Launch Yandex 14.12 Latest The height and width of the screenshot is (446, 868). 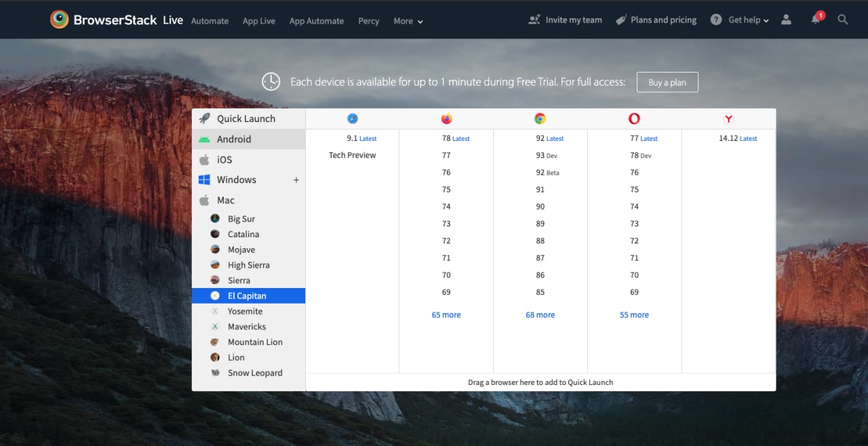pyautogui.click(x=738, y=138)
